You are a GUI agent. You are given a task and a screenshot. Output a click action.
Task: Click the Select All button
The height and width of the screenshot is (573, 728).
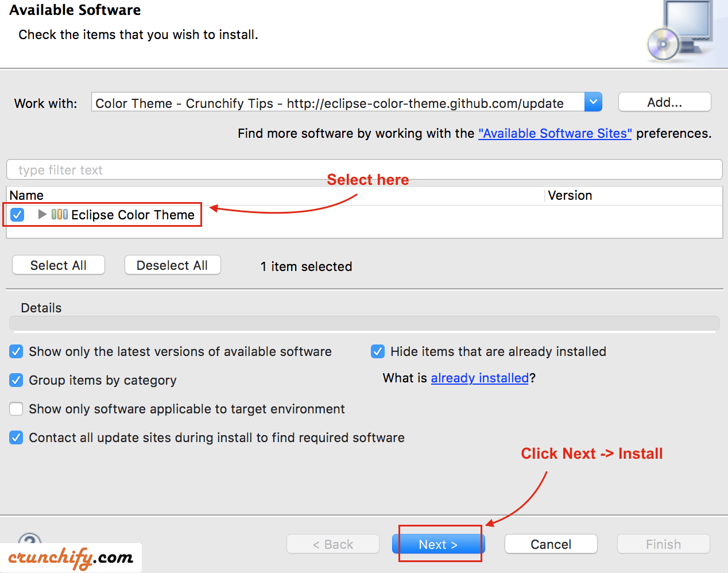pos(59,265)
